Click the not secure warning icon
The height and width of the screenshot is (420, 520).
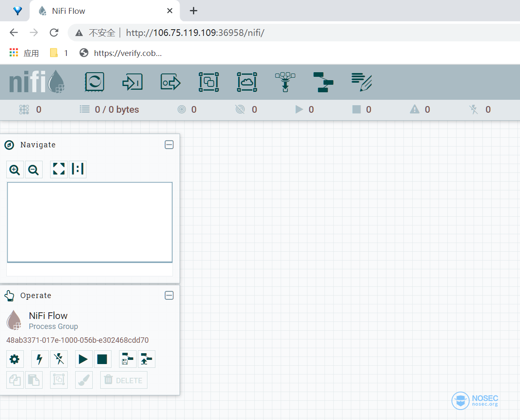click(x=79, y=33)
